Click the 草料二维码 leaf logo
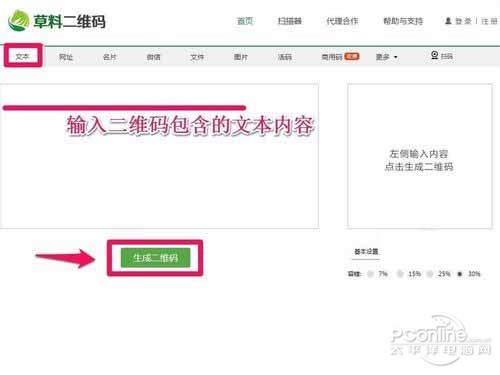500x375 pixels. point(19,21)
